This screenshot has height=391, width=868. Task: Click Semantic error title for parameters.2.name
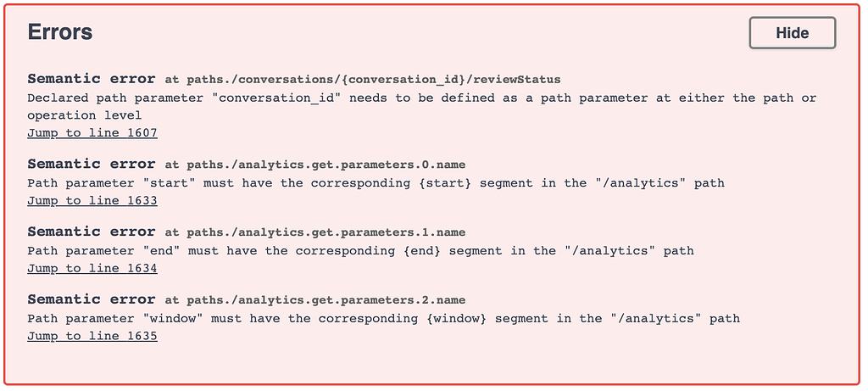pyautogui.click(x=92, y=299)
